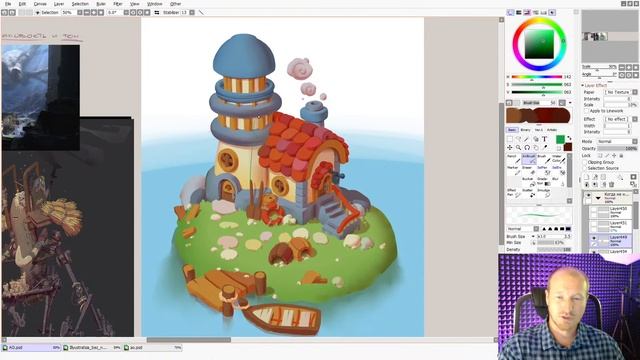The width and height of the screenshot is (640, 360).
Task: Select the Rotate view tool
Action: (527, 147)
